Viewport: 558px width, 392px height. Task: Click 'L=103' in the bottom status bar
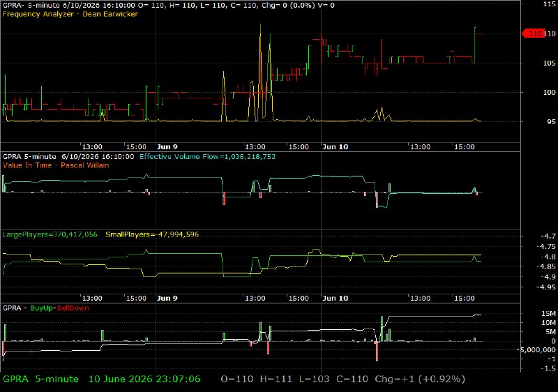315,379
